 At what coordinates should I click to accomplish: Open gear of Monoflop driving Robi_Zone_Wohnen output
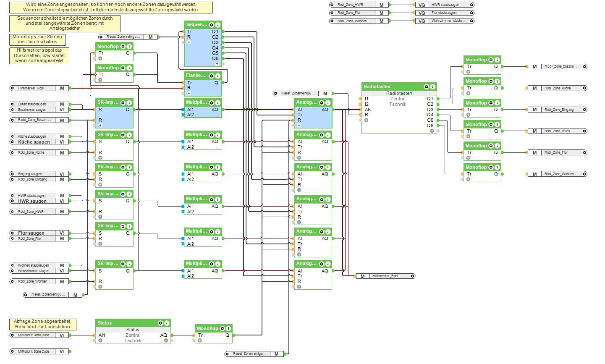point(491,167)
